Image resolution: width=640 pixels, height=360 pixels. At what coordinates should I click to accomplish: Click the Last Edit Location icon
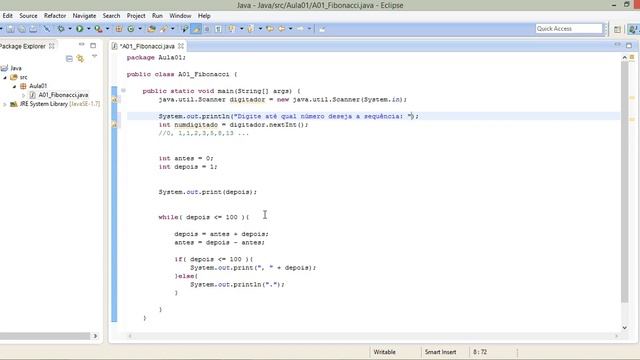269,29
